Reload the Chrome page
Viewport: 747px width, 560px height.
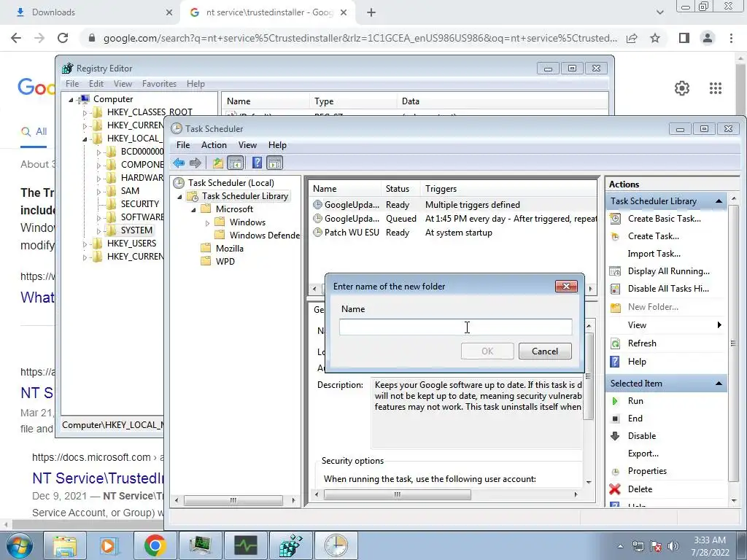tap(63, 38)
